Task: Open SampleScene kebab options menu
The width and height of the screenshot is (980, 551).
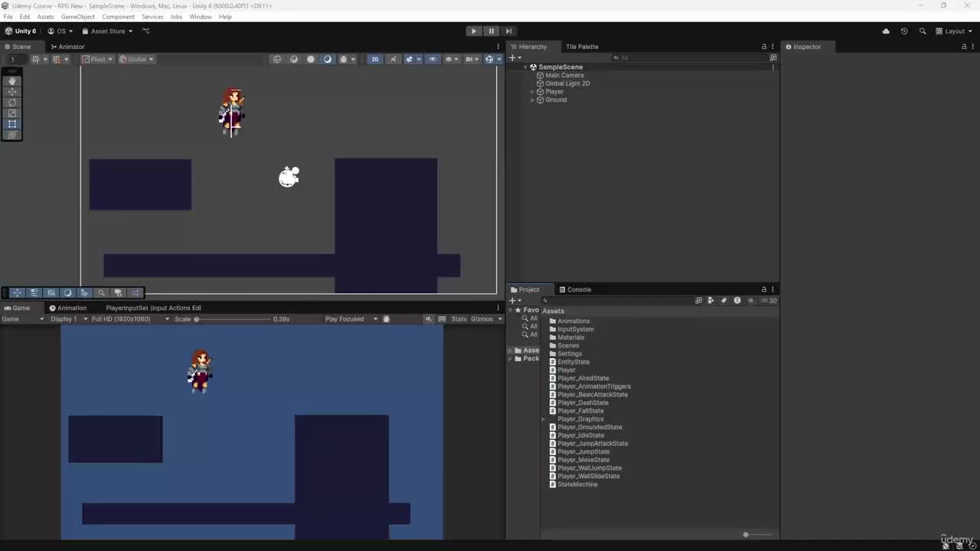Action: 773,67
